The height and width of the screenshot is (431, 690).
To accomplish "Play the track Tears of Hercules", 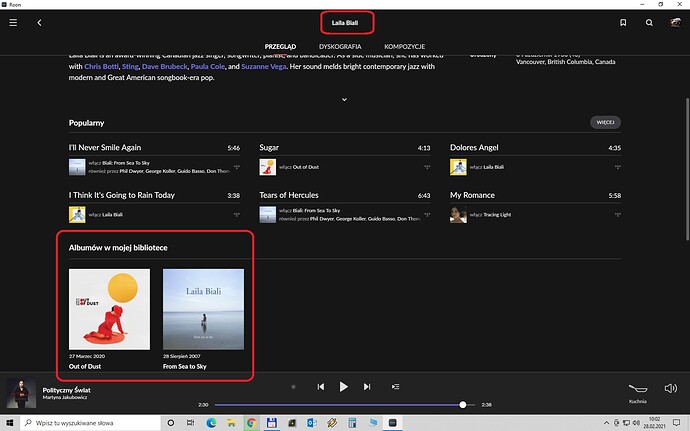I will point(289,195).
